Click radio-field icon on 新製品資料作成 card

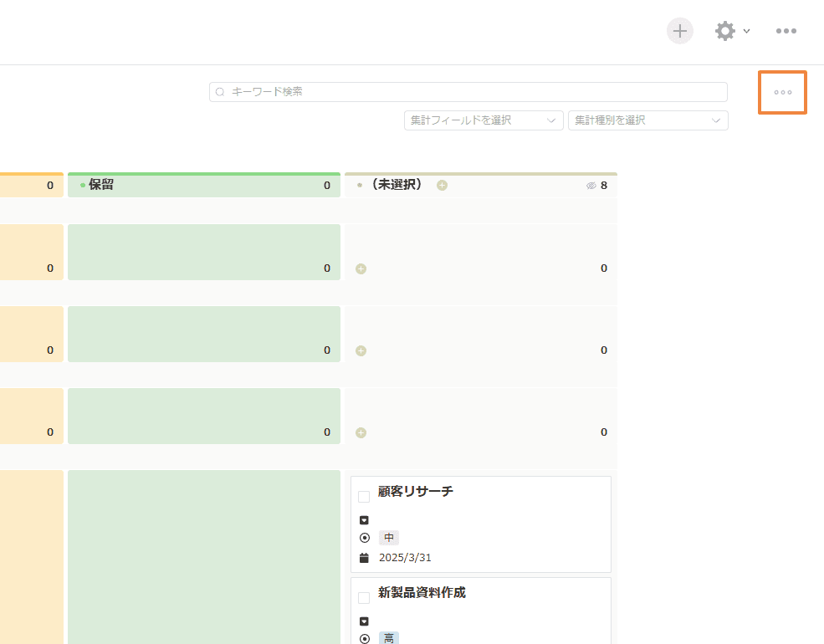pyautogui.click(x=365, y=639)
